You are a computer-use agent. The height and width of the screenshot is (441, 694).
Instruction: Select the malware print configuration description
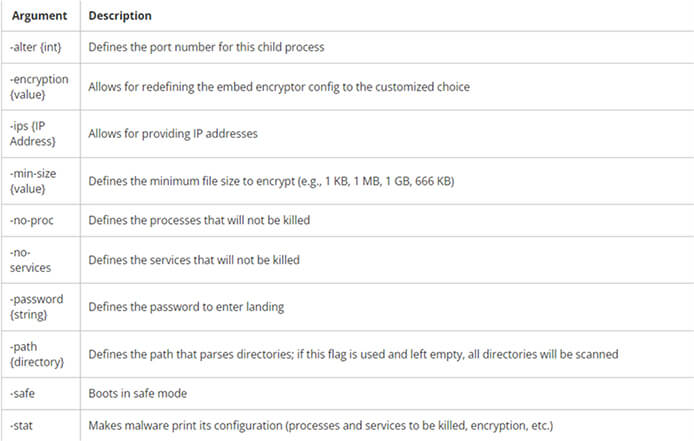(321, 426)
